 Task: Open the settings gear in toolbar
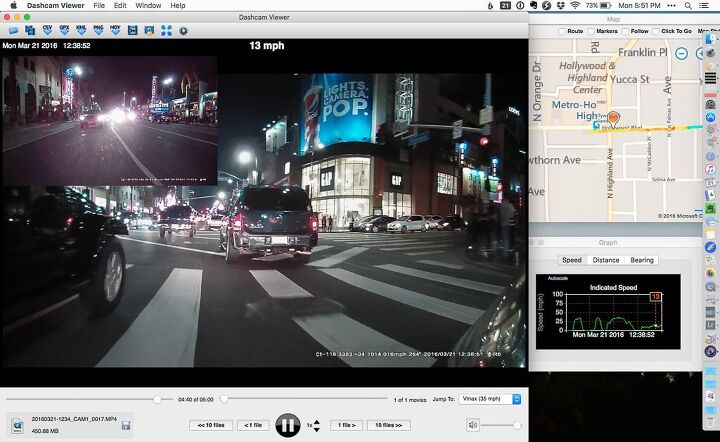tap(182, 31)
